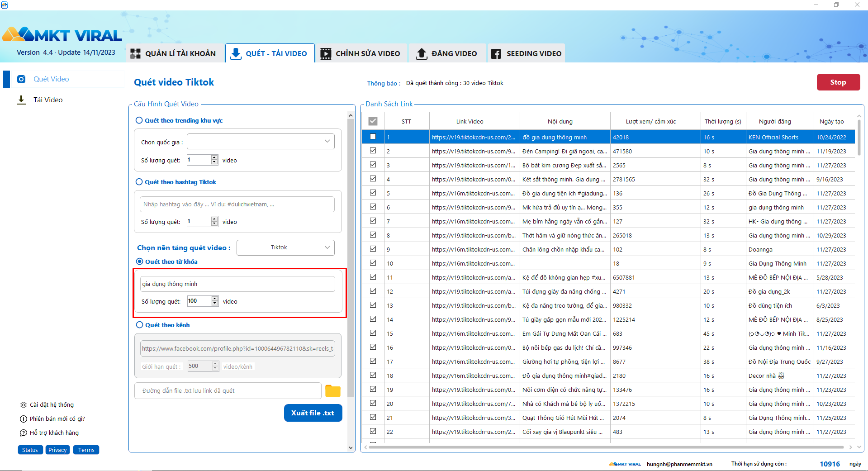Image resolution: width=868 pixels, height=471 pixels.
Task: Click the Quét - Tải video download icon
Action: (x=236, y=53)
